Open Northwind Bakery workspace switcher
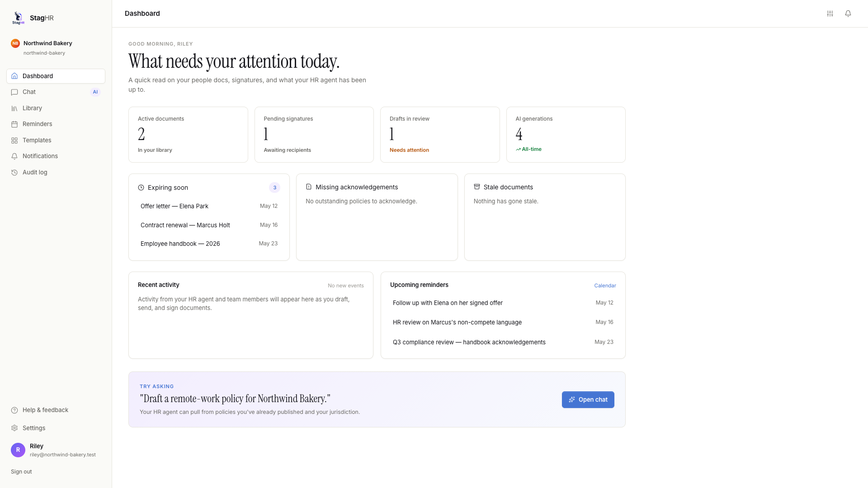This screenshot has height=488, width=868. [x=56, y=48]
